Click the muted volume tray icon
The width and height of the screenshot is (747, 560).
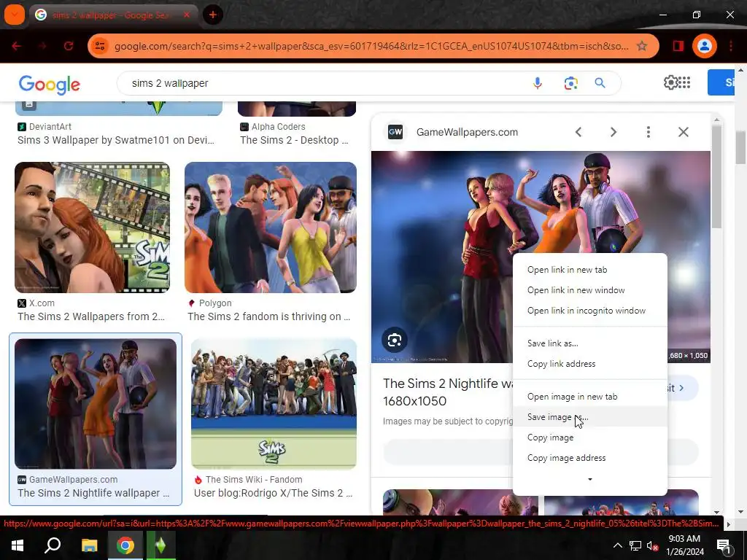(x=652, y=545)
